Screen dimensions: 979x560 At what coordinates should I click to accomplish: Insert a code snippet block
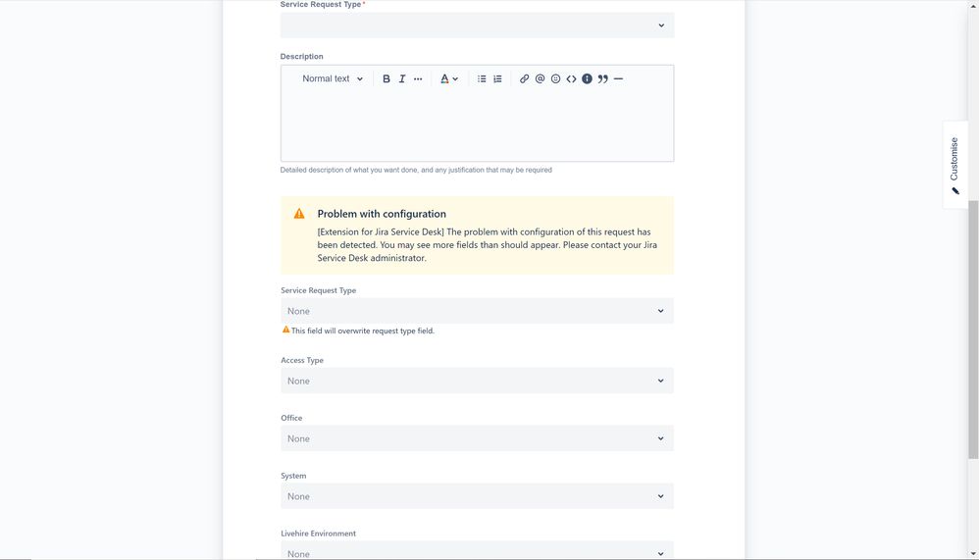pos(571,78)
